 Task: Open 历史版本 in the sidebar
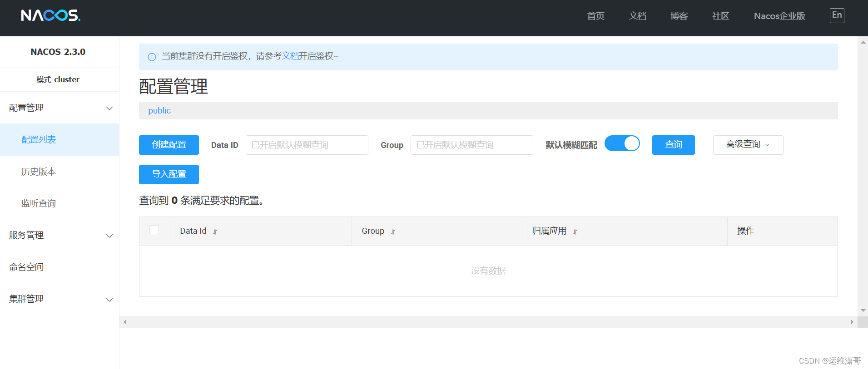coord(60,172)
